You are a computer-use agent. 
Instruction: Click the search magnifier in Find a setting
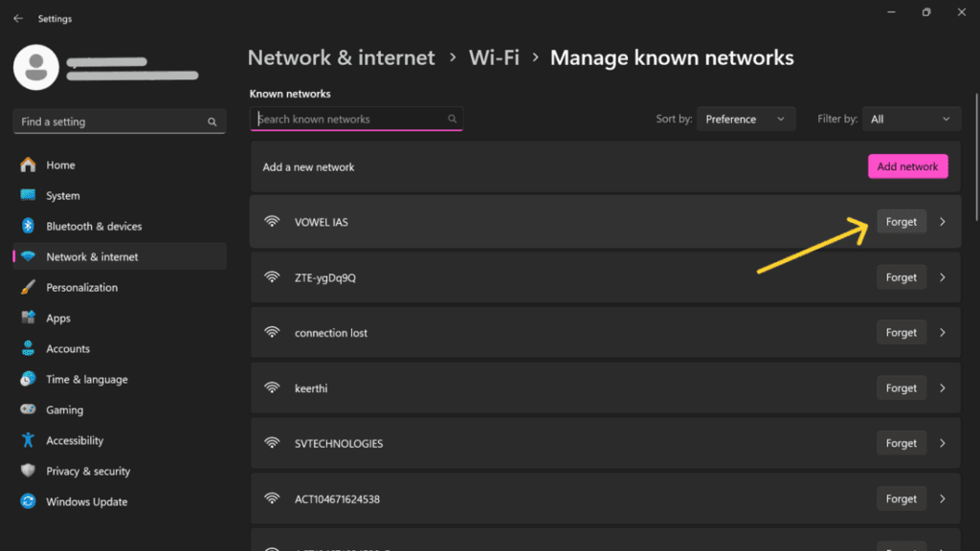click(x=212, y=122)
